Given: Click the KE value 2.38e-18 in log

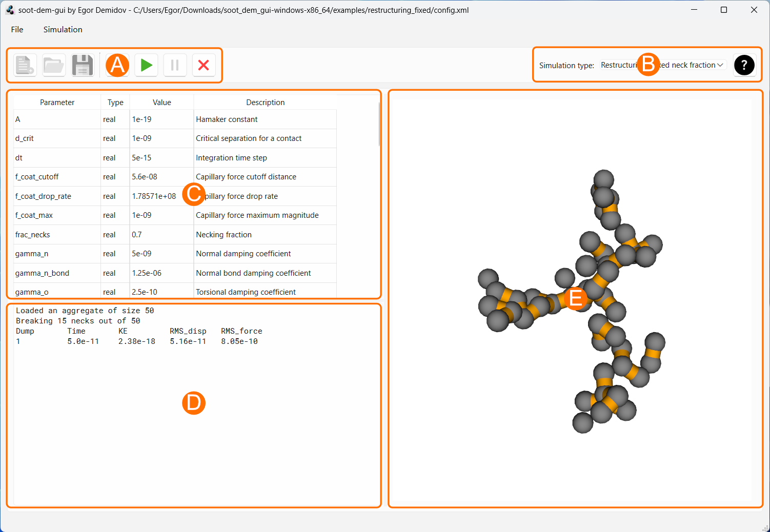Looking at the screenshot, I should point(137,341).
